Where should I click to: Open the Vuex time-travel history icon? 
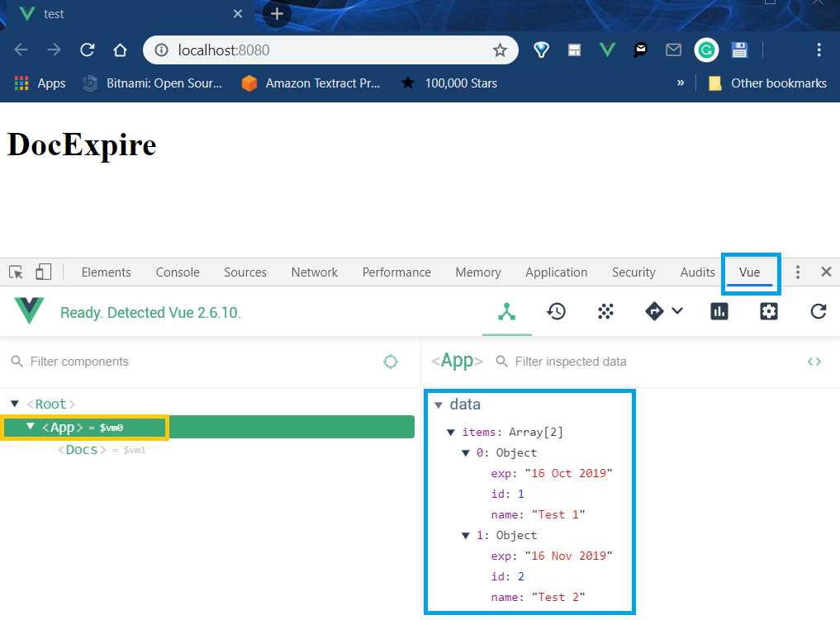[556, 311]
